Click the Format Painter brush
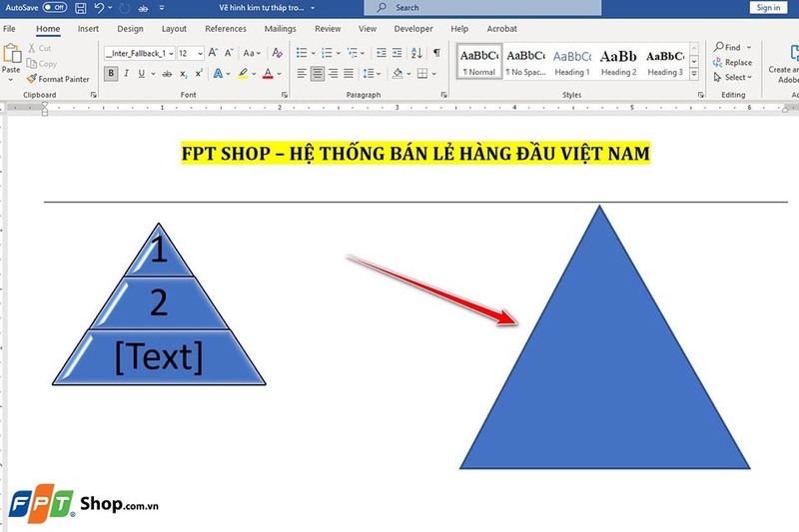 click(x=32, y=79)
